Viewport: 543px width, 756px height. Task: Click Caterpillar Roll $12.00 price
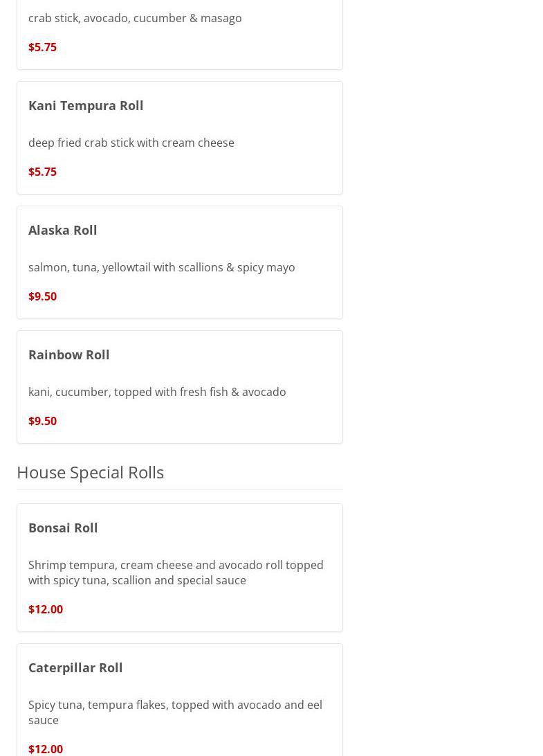[x=46, y=748]
